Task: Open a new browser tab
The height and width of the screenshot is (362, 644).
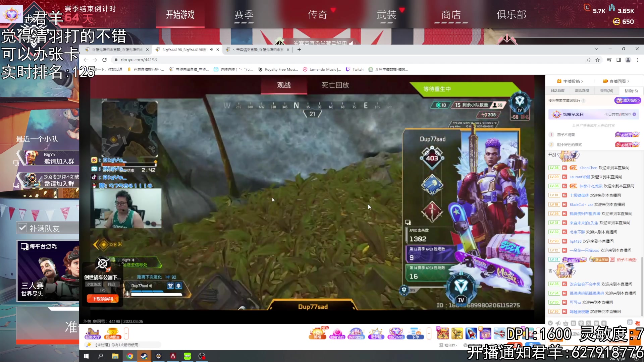Action: [x=299, y=50]
